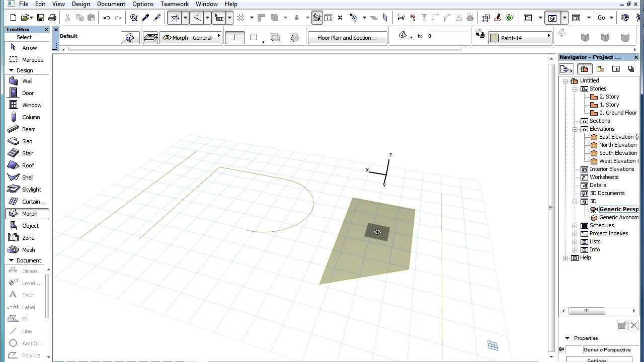
Task: Select the Slab tool
Action: (x=28, y=141)
